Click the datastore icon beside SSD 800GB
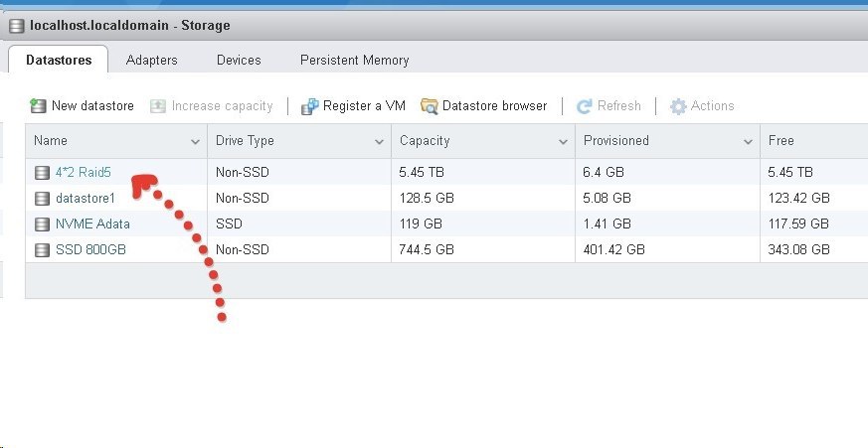This screenshot has width=868, height=448. pyautogui.click(x=42, y=250)
